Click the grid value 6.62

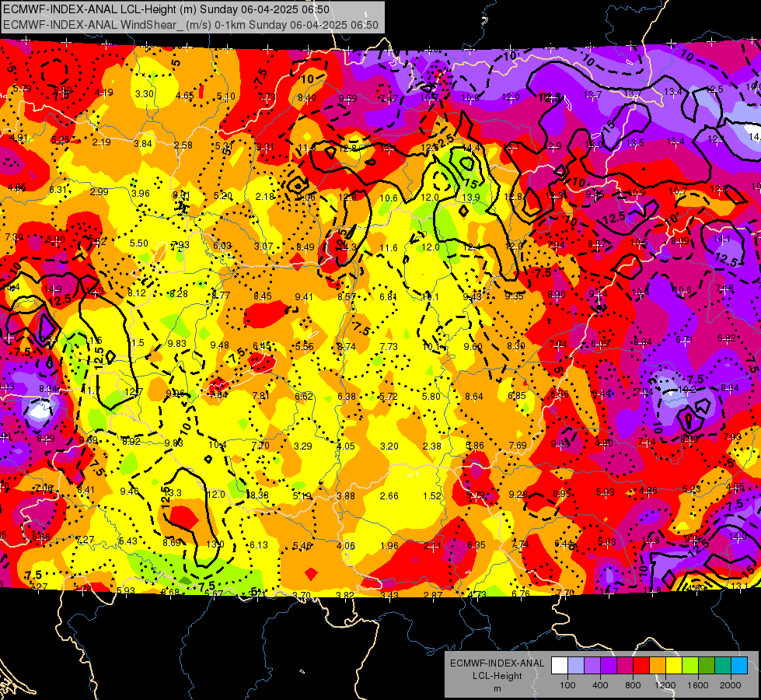[304, 396]
